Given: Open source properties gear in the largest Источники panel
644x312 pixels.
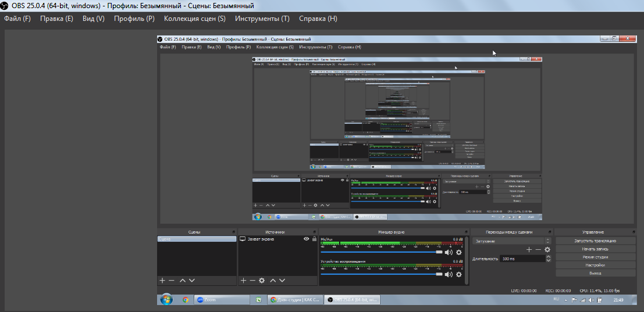Looking at the screenshot, I should pyautogui.click(x=262, y=281).
